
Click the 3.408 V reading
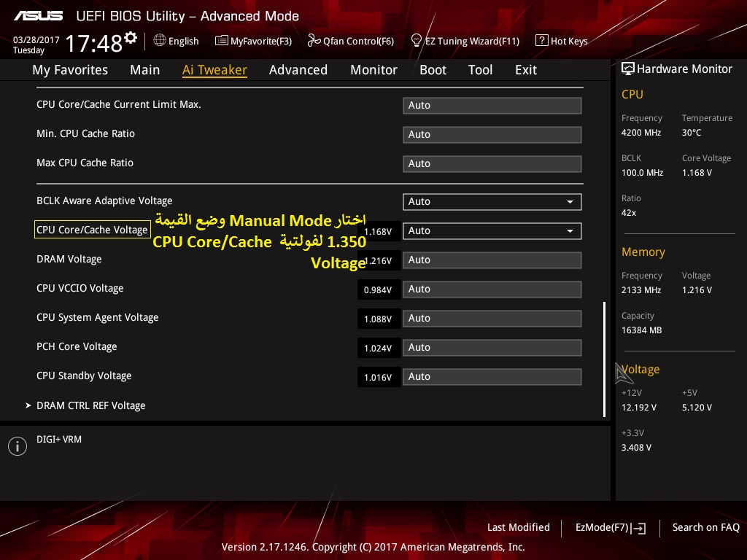636,447
